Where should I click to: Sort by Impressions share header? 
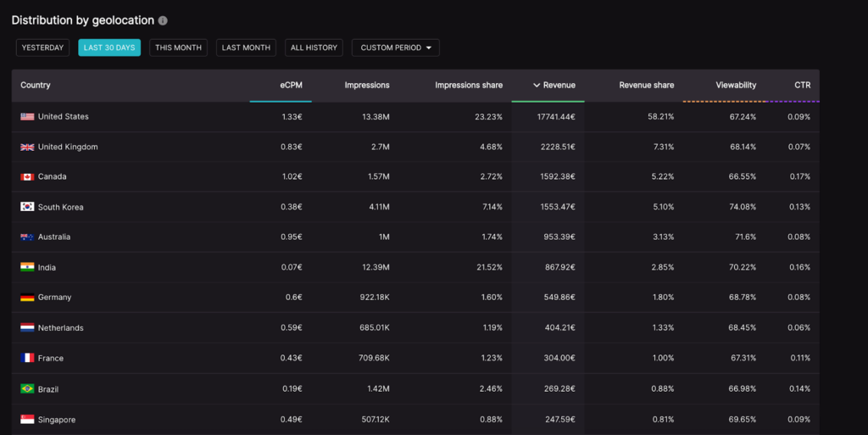click(x=468, y=85)
